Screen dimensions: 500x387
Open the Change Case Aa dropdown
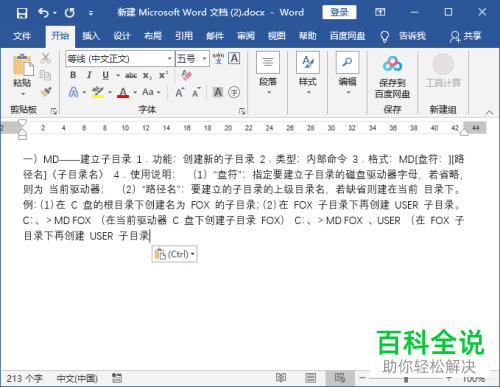(x=151, y=92)
